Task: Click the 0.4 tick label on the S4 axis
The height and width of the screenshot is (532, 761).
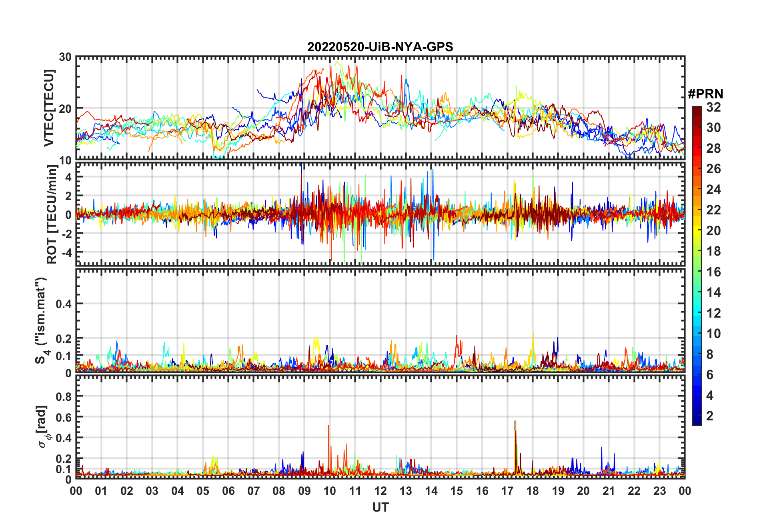Action: 64,304
